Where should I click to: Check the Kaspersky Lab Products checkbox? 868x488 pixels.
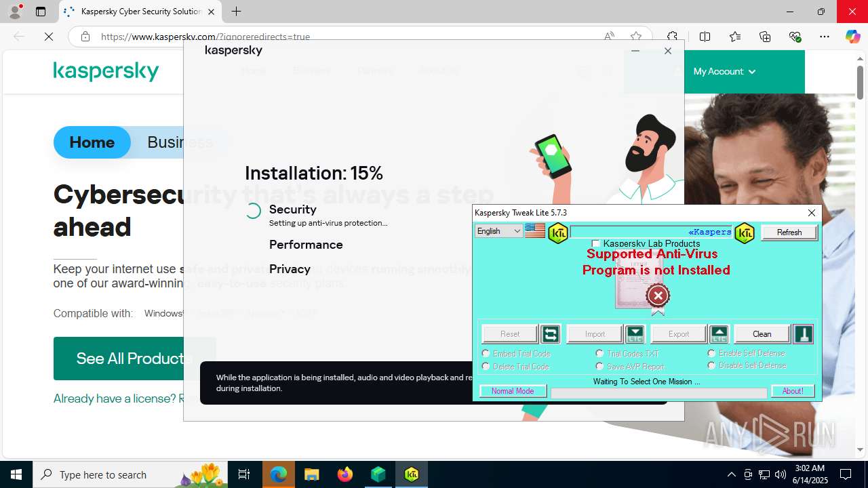click(x=596, y=243)
